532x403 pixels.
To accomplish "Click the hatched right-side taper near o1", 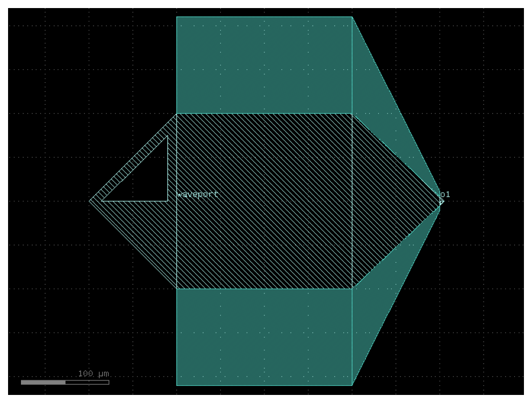I will click(390, 201).
